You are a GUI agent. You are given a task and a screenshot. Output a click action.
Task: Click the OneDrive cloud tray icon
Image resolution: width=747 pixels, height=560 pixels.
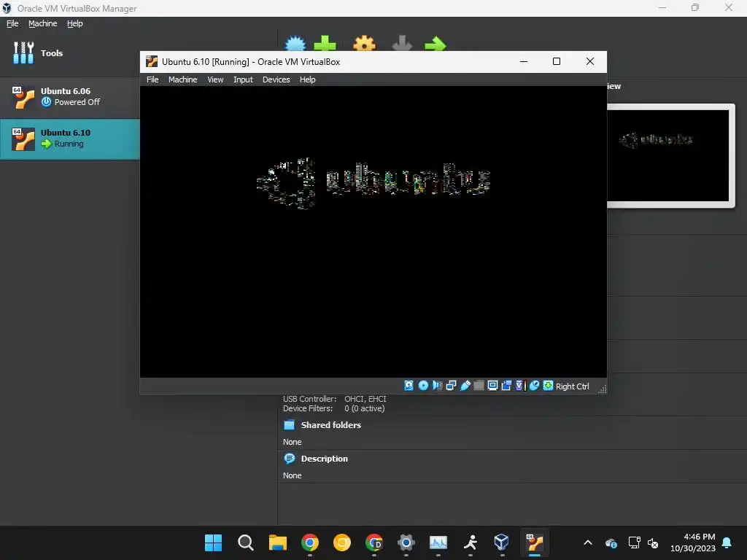point(611,542)
